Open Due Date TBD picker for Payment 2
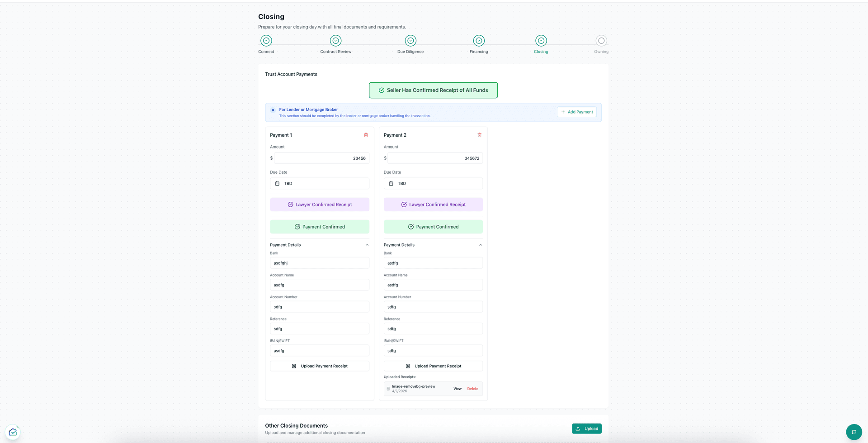The image size is (868, 443). click(x=433, y=183)
